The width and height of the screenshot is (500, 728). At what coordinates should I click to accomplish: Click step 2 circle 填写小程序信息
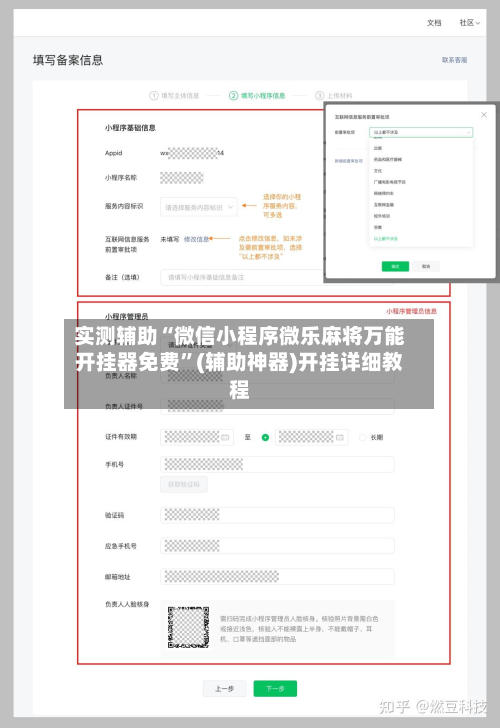point(234,96)
